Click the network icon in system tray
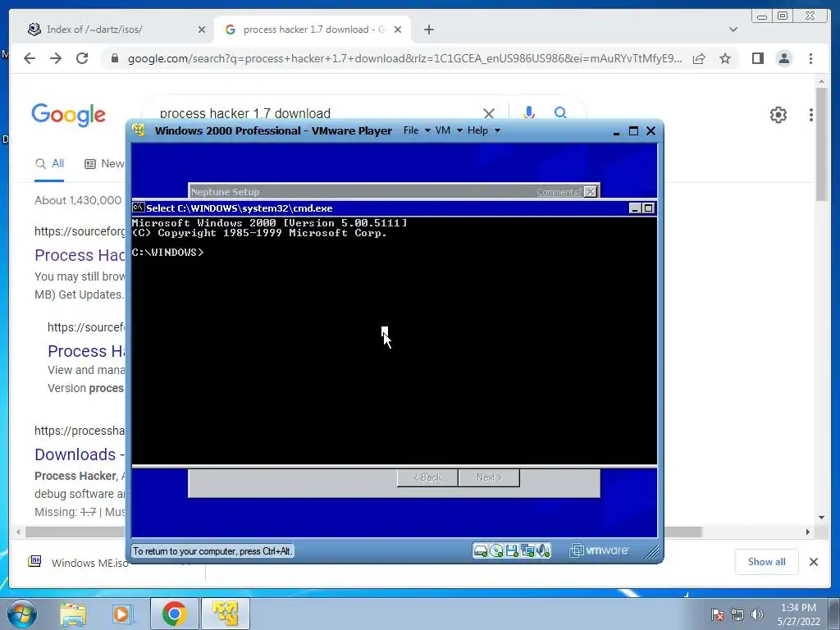This screenshot has height=630, width=840. (x=737, y=614)
